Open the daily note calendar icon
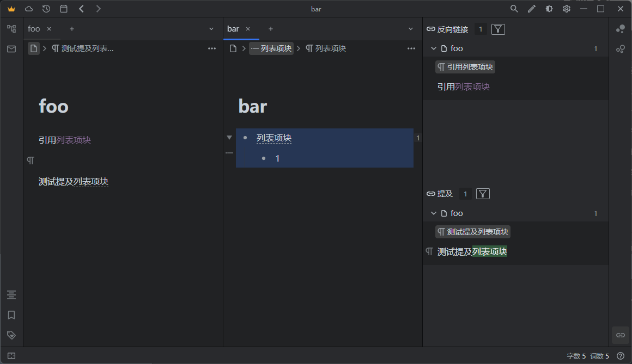The width and height of the screenshot is (632, 364). (64, 9)
